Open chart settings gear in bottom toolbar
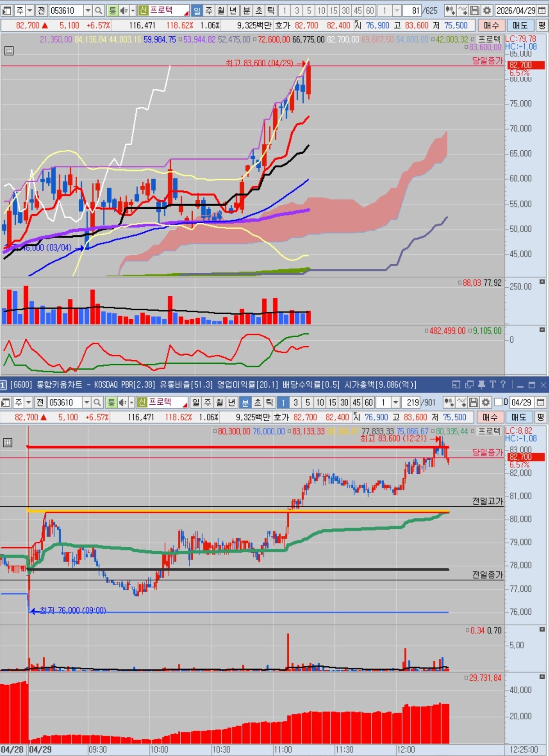549x756 pixels. tap(485, 402)
